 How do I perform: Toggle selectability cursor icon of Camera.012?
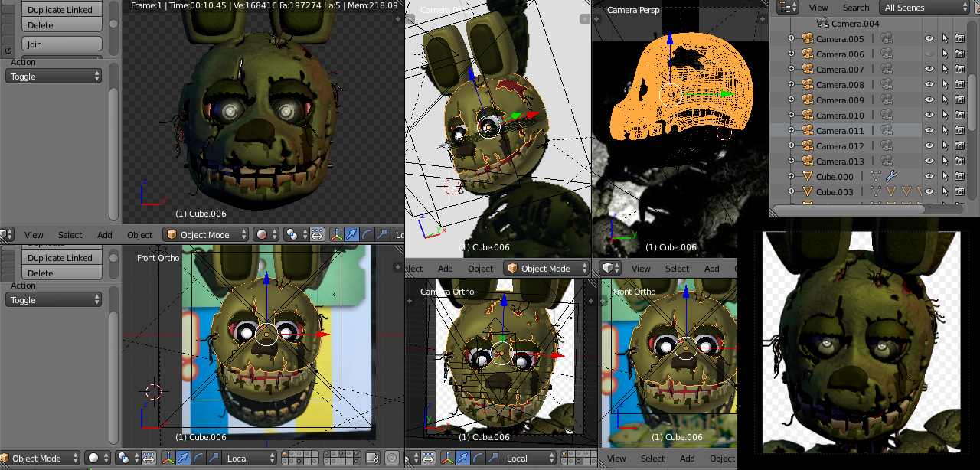945,145
